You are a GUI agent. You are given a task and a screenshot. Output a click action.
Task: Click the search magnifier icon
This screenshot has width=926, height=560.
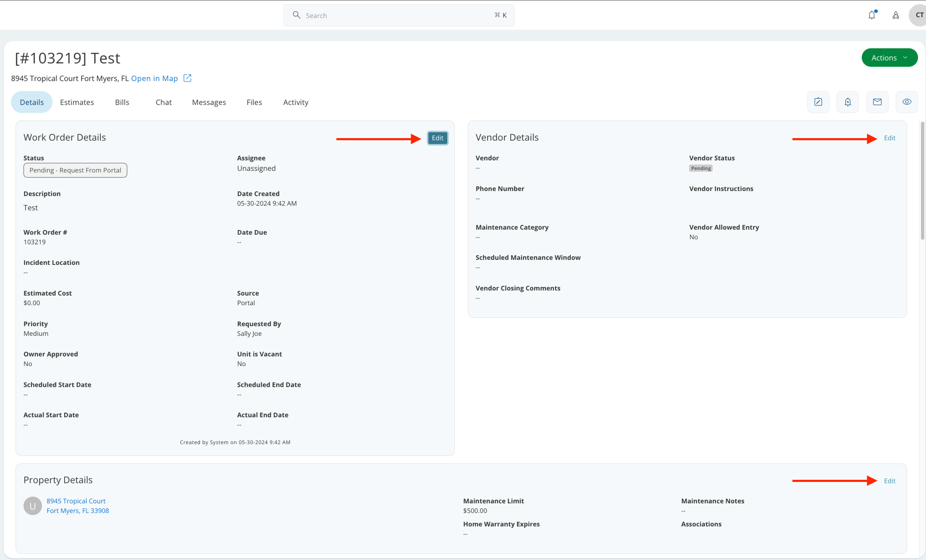(x=297, y=15)
